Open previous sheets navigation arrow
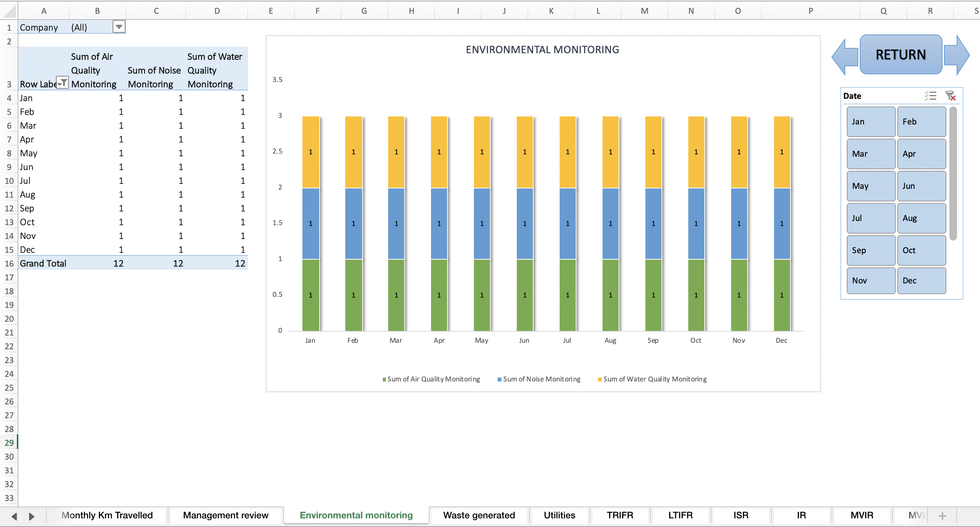This screenshot has height=527, width=980. pyautogui.click(x=14, y=516)
